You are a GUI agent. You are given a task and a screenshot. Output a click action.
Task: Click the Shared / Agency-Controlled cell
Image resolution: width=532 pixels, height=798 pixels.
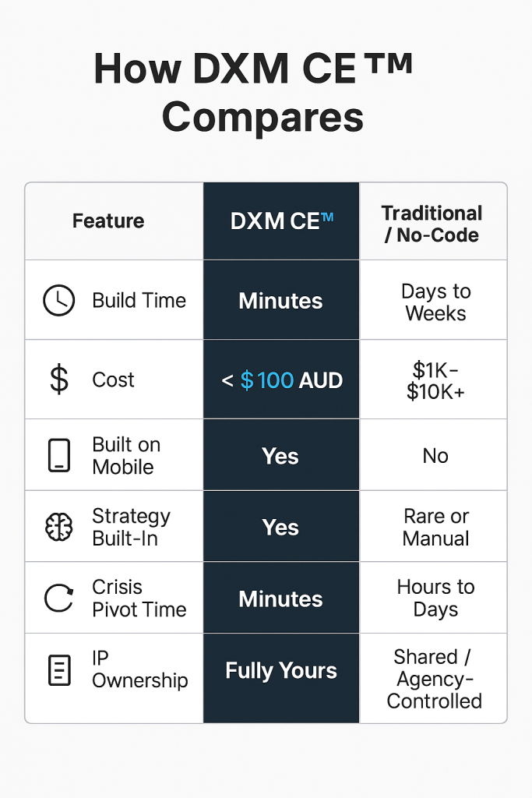[434, 679]
